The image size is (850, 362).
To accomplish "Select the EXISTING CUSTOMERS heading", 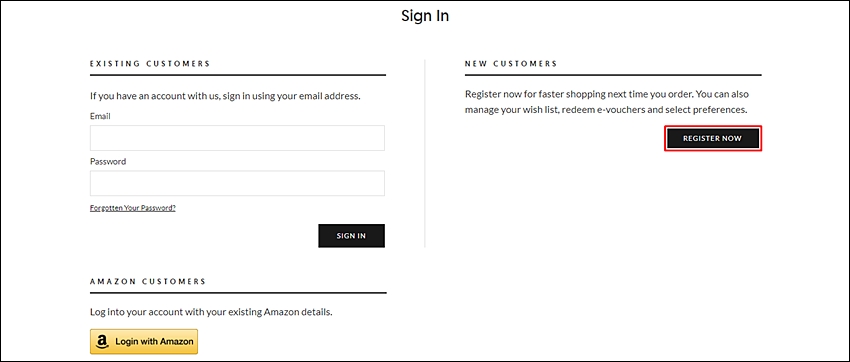I will pos(150,63).
